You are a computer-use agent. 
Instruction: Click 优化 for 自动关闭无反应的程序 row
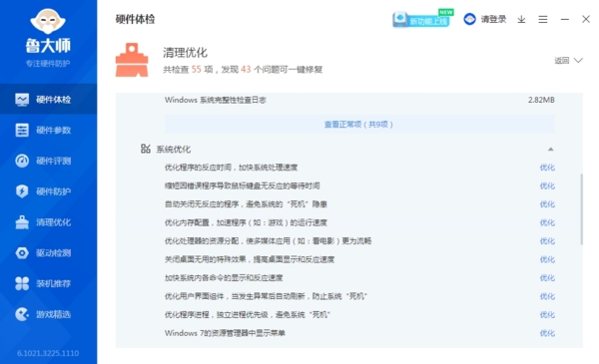click(547, 204)
